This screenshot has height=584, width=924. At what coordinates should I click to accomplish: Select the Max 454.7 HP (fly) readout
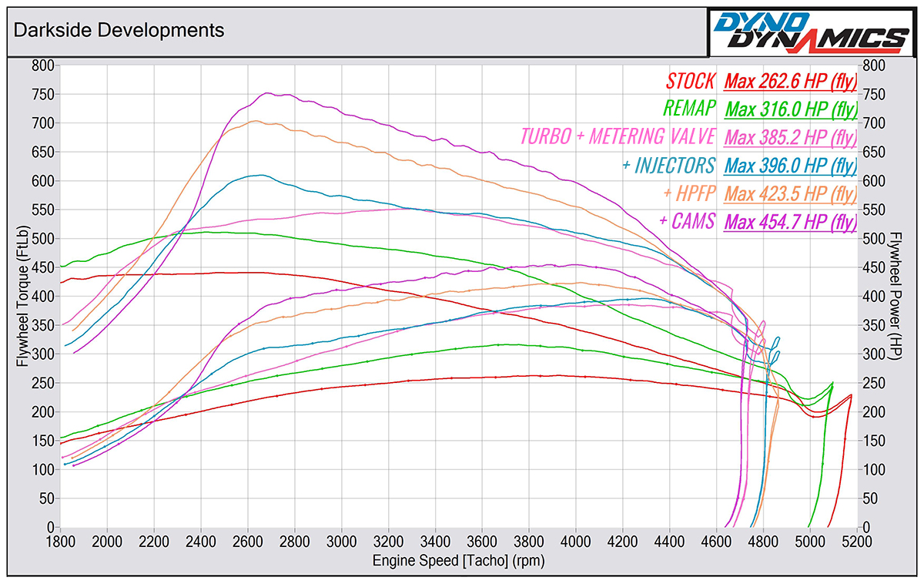click(x=791, y=222)
